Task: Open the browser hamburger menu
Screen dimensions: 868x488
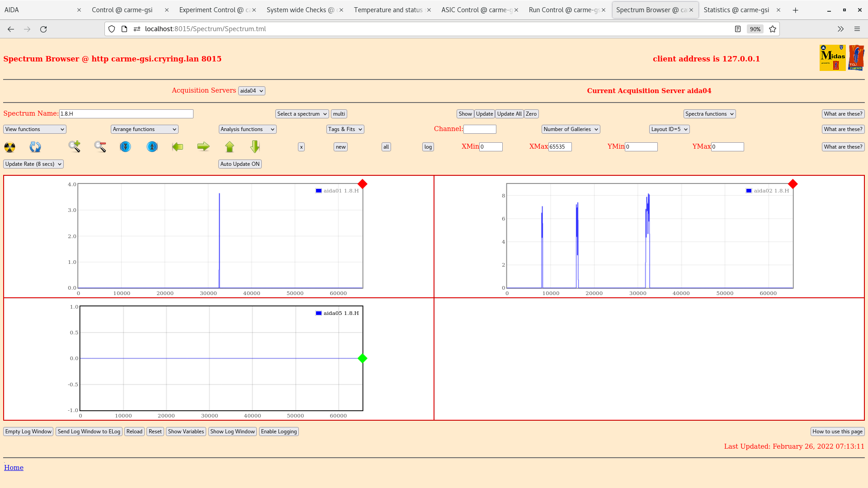Action: point(857,29)
